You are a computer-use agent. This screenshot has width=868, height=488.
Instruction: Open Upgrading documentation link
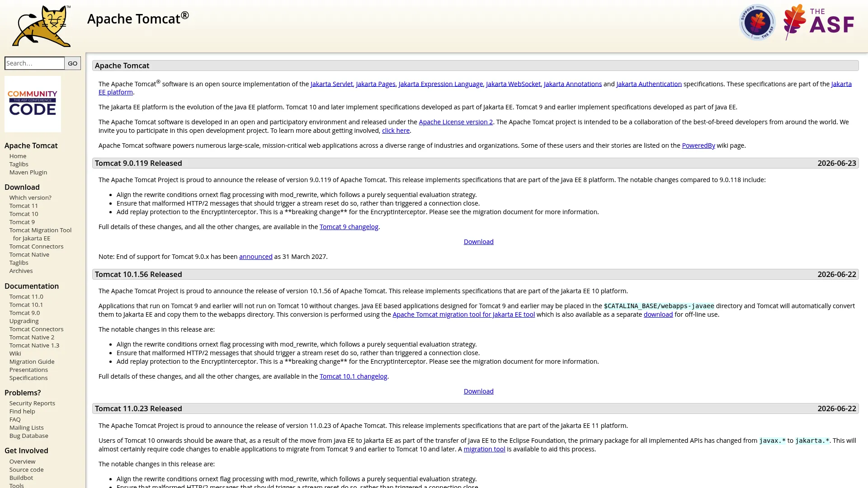(x=24, y=321)
